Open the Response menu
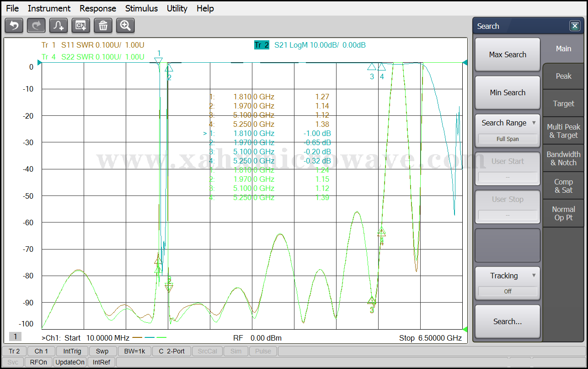The height and width of the screenshot is (369, 588). coord(98,8)
